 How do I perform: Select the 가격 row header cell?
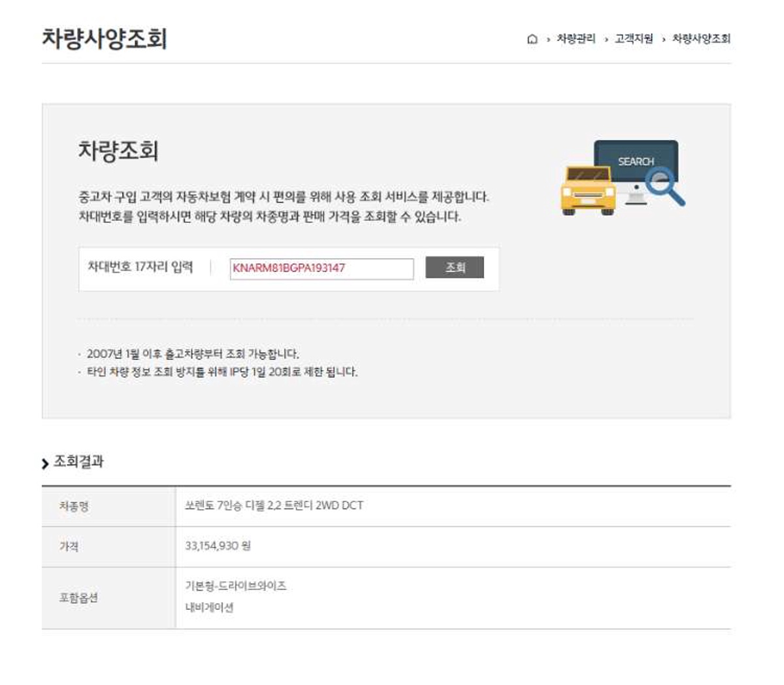click(69, 546)
